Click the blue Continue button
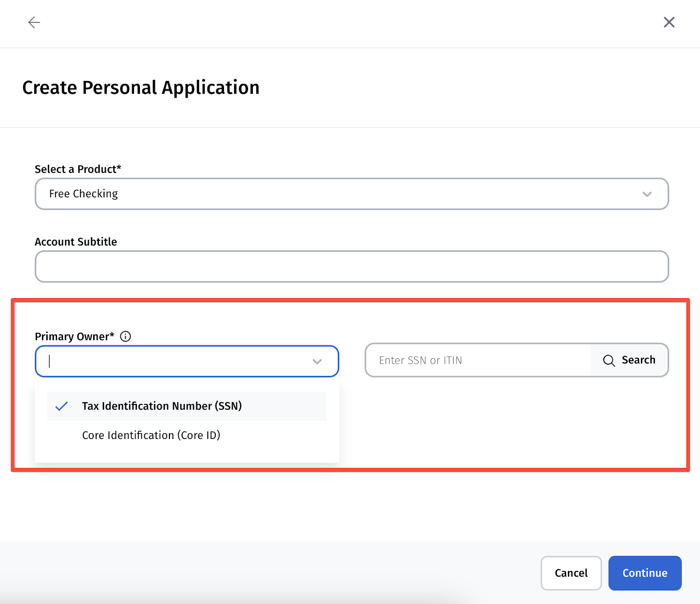 tap(644, 573)
